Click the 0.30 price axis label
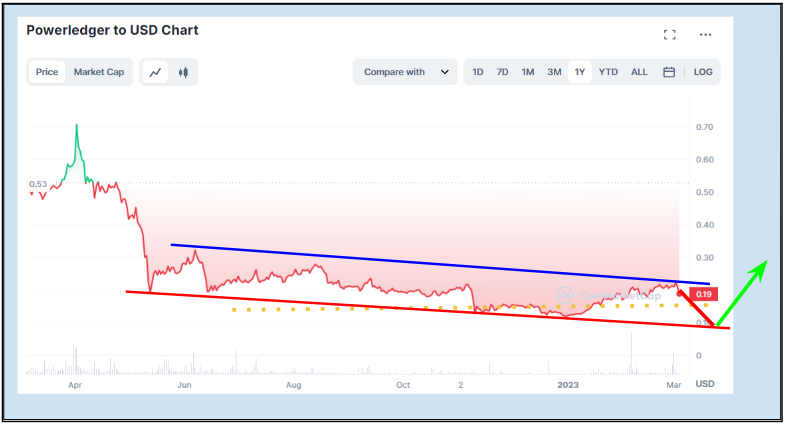The image size is (790, 428). coord(704,258)
